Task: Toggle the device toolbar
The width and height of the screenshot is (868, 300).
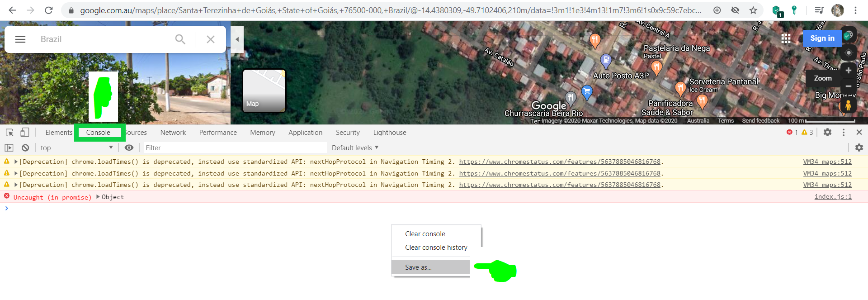Action: [25, 132]
